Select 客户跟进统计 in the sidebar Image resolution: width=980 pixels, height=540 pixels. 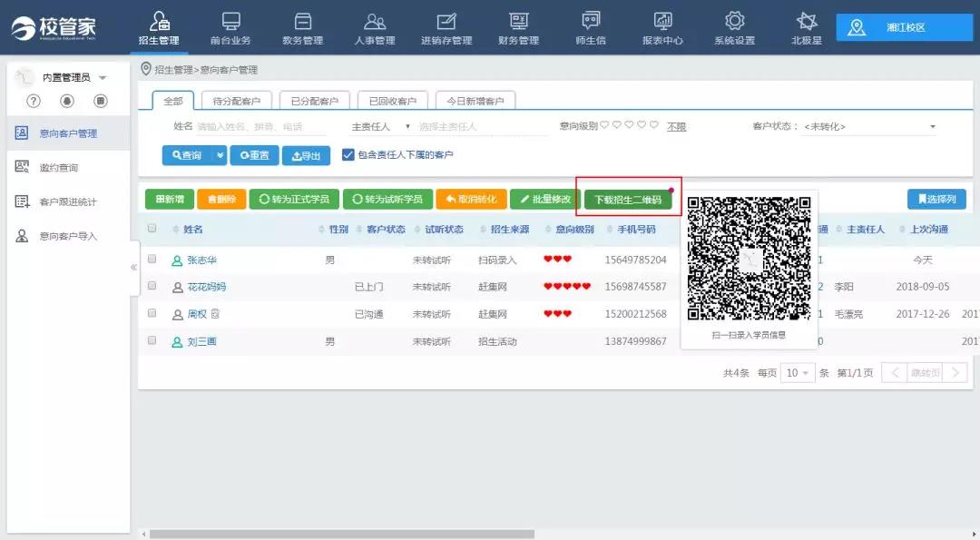pos(67,201)
